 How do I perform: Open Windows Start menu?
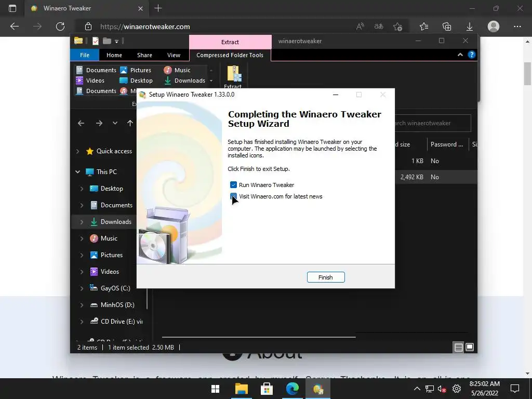tap(215, 389)
